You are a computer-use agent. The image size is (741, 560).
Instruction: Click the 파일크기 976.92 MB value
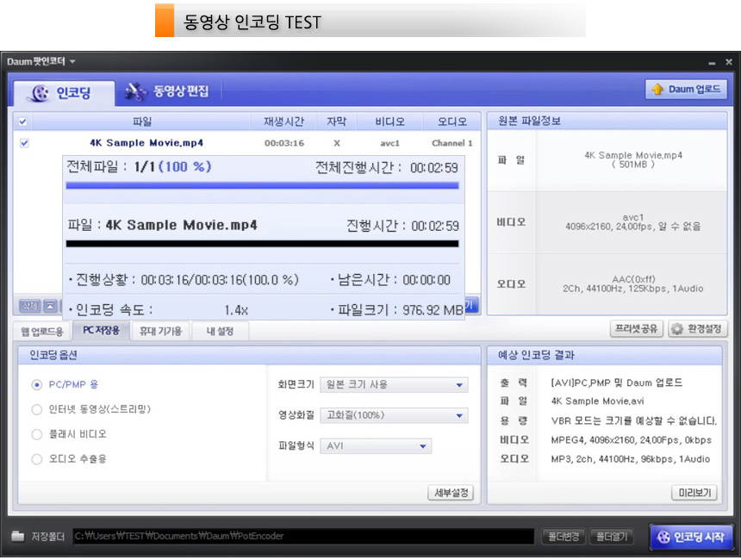(x=433, y=310)
